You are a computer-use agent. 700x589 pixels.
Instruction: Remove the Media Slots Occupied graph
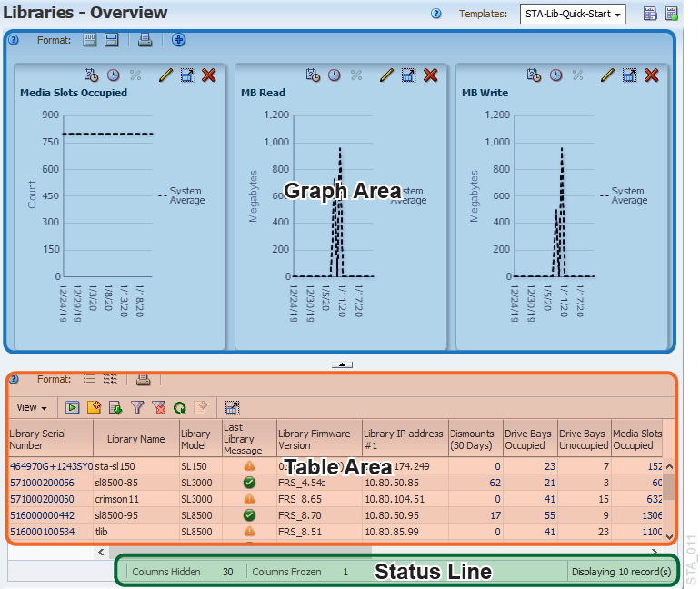(209, 75)
